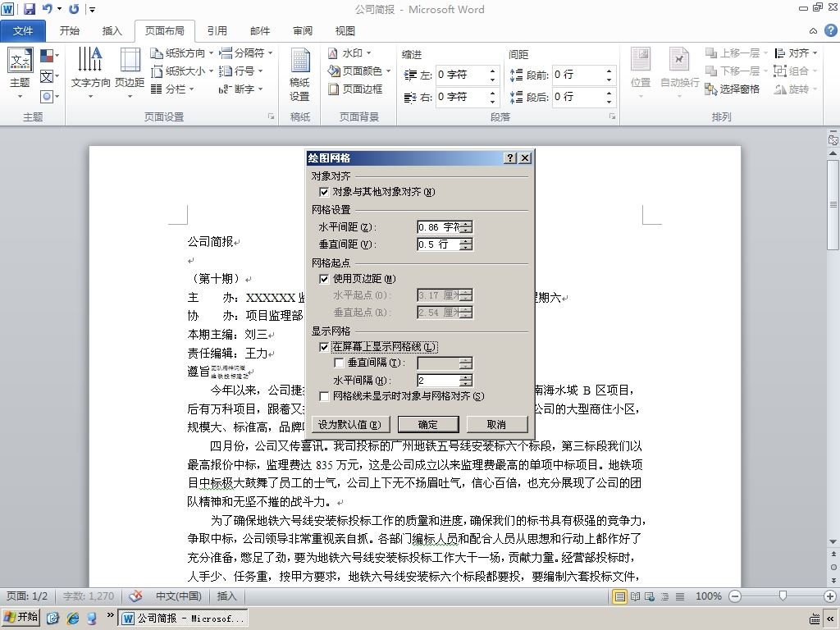Image resolution: width=840 pixels, height=630 pixels.
Task: Click zoom in plus button
Action: coord(830,596)
